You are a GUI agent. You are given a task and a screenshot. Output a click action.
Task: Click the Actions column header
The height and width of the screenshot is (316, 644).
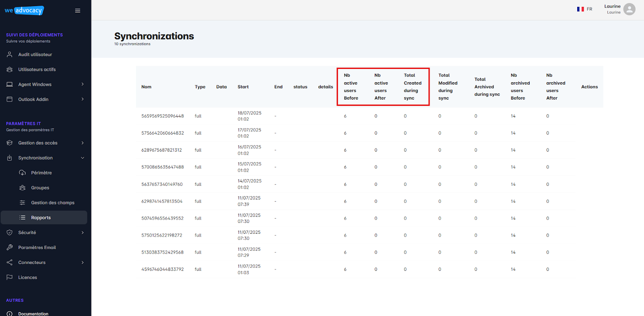click(x=590, y=87)
